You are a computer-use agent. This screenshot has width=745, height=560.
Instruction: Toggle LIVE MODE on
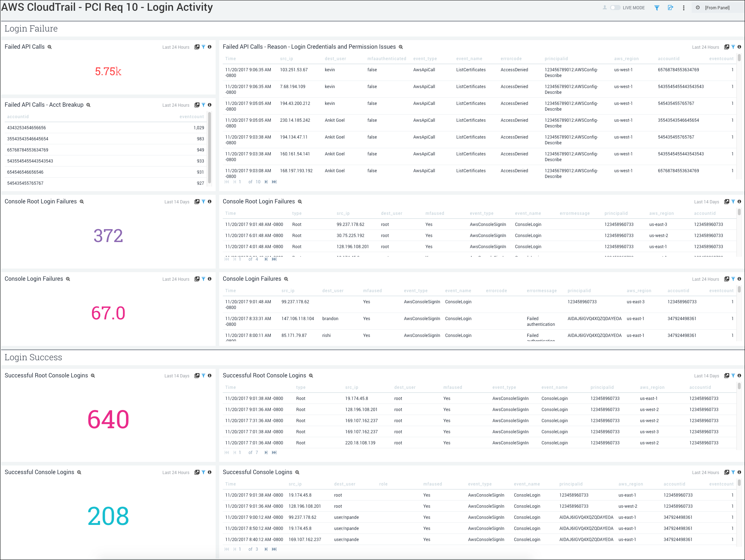[615, 8]
